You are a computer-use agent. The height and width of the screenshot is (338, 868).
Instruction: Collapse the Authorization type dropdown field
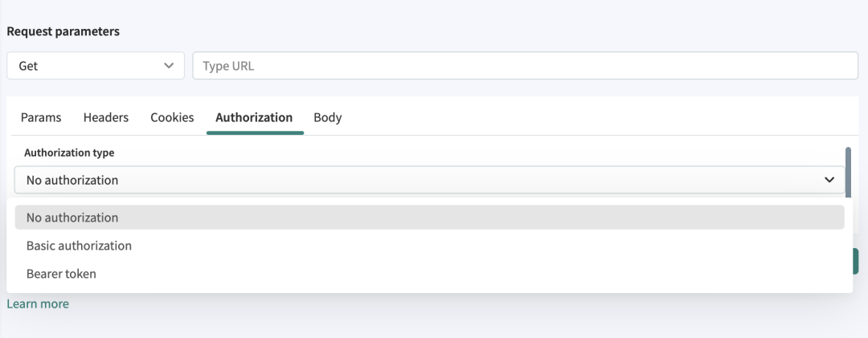click(x=429, y=180)
